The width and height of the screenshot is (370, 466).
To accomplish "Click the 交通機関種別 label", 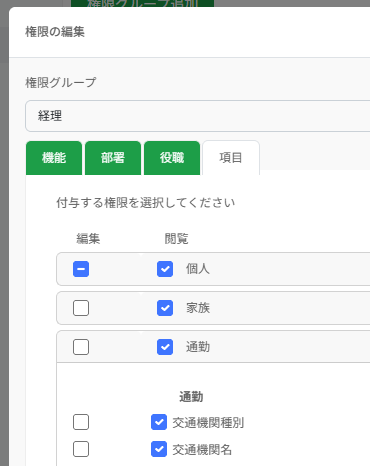I will click(208, 423).
